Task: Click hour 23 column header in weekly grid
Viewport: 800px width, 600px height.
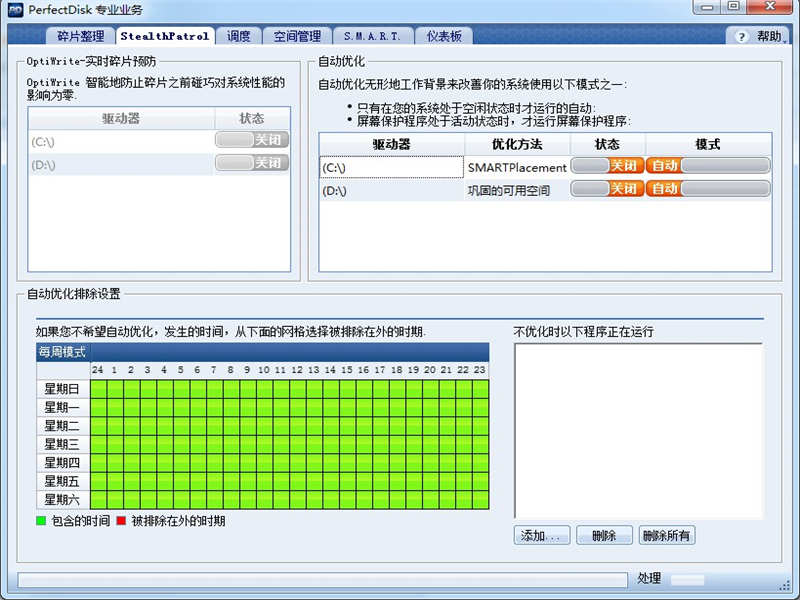Action: 480,370
